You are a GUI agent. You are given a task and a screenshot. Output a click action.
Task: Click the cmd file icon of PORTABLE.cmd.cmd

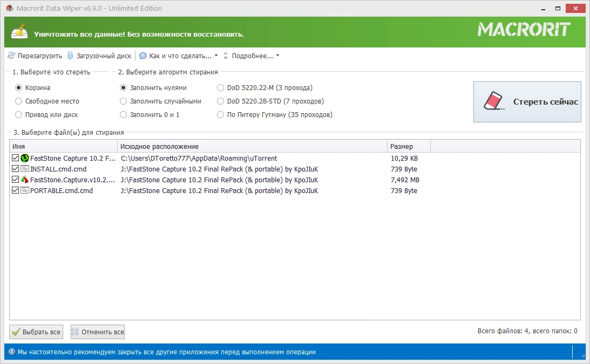click(25, 190)
